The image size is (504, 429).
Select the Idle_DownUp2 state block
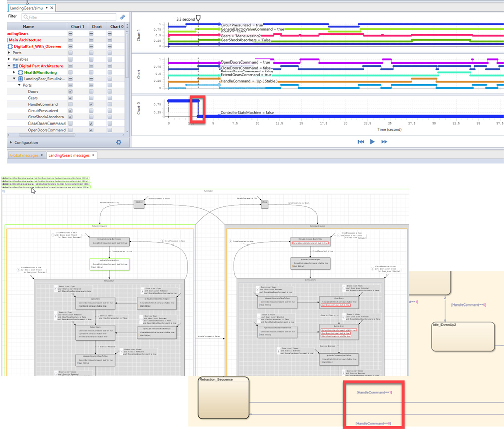coord(463,336)
